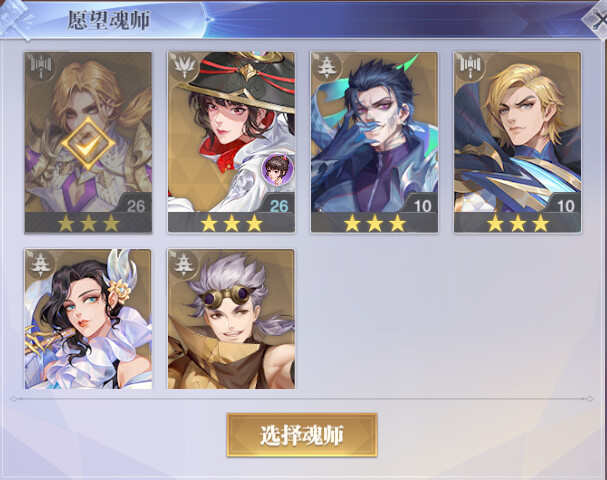
Task: Click level 26 badge on black-hat girl
Action: click(x=279, y=206)
